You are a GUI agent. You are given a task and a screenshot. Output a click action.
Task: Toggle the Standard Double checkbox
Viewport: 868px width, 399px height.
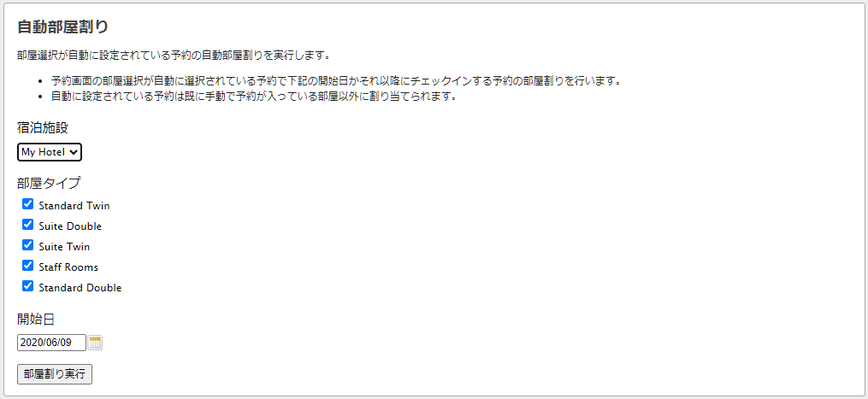(x=27, y=286)
